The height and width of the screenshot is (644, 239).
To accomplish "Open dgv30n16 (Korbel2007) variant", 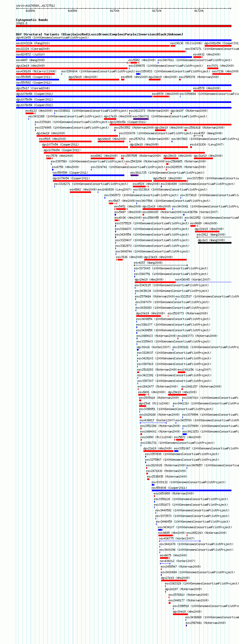I will (x=154, y=347).
